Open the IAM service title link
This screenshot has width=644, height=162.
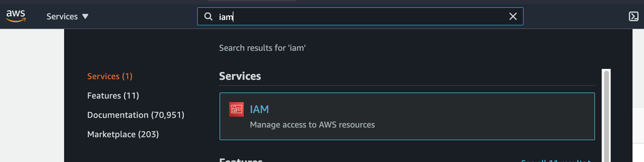click(x=259, y=109)
